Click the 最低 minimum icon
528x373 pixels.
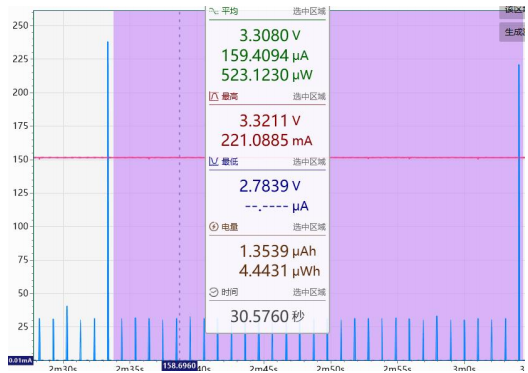click(x=214, y=162)
